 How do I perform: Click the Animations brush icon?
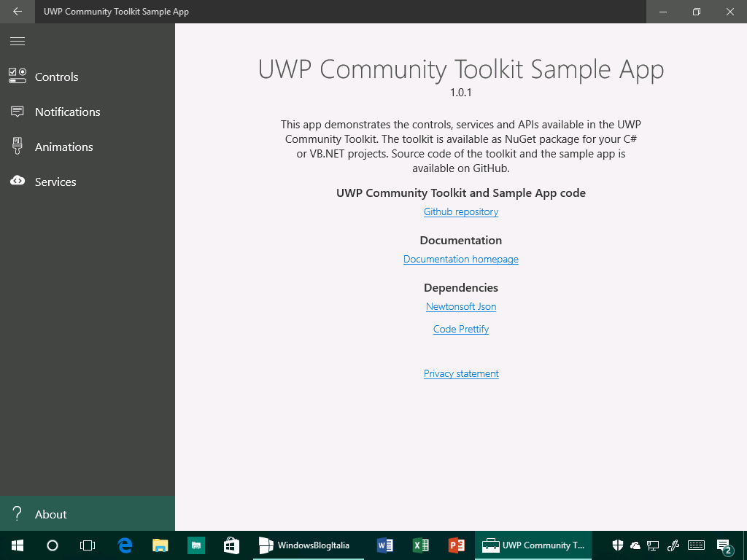(18, 146)
